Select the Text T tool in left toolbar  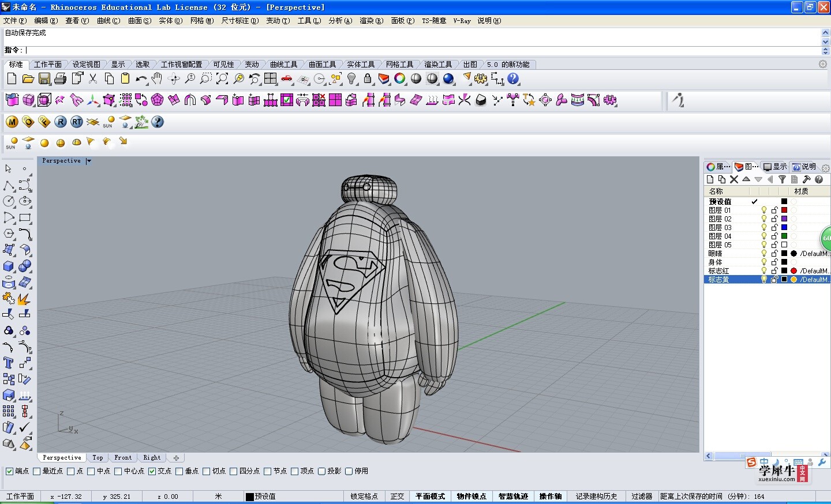9,363
